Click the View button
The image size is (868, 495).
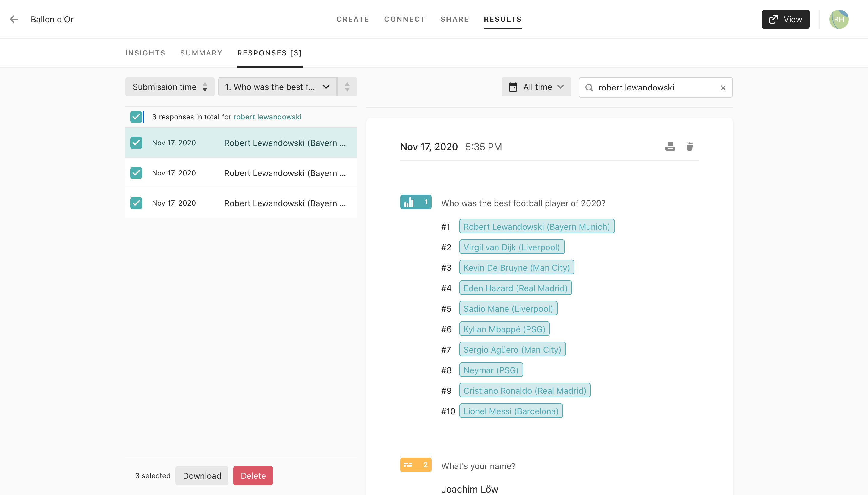[785, 19]
